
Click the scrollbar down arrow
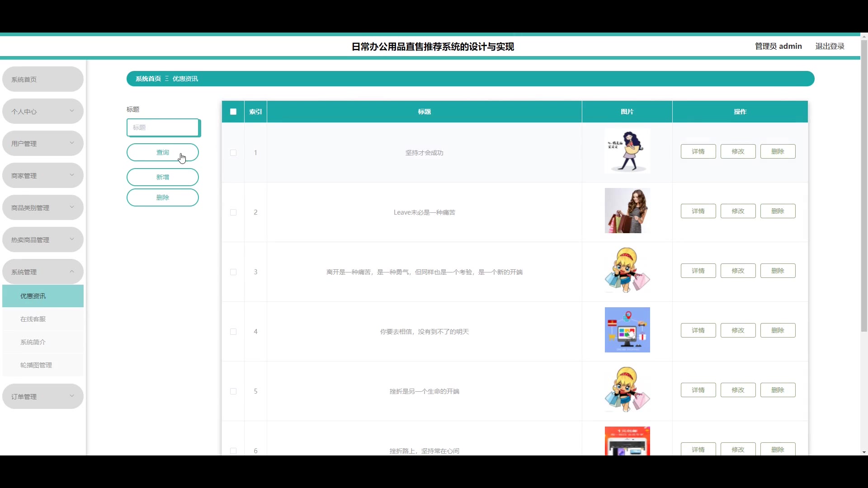coord(864,452)
